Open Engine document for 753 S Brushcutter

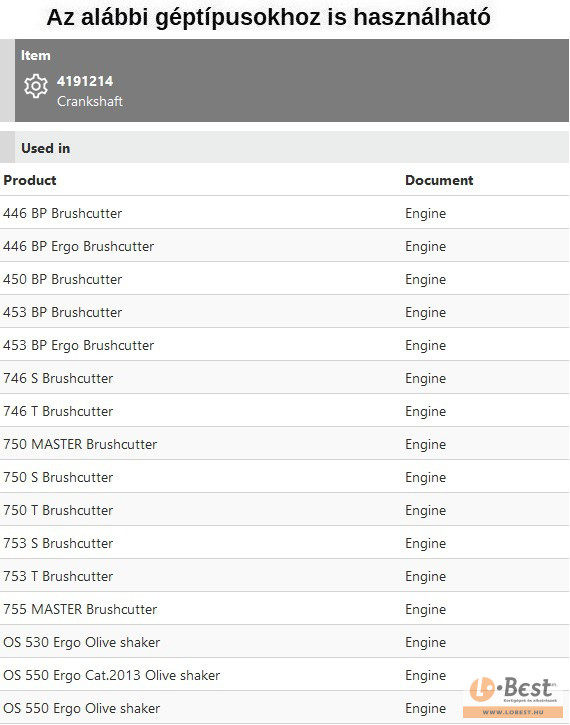(x=425, y=543)
